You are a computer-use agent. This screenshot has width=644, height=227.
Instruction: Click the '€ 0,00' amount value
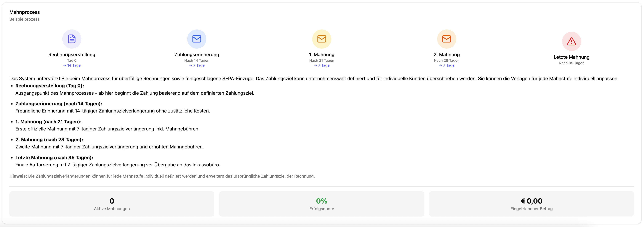coord(531,201)
